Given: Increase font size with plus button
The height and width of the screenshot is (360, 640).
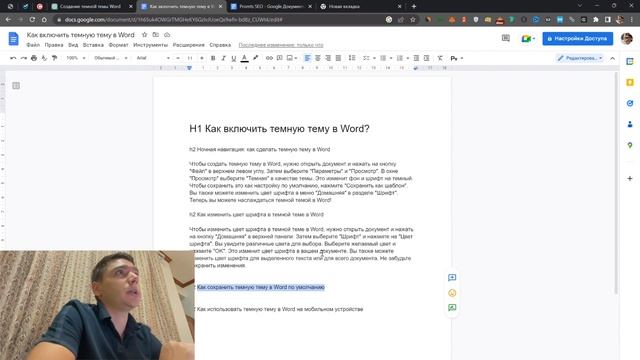Looking at the screenshot, I should [x=202, y=58].
